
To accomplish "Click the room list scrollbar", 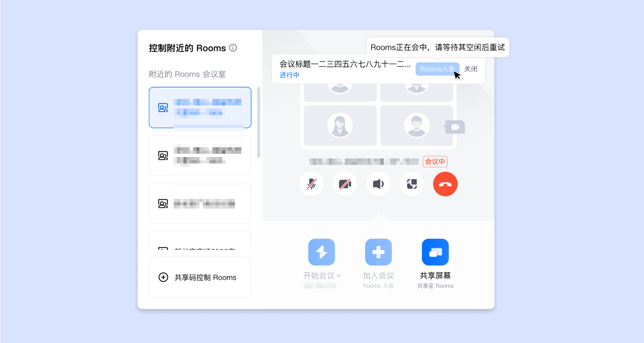I will [x=259, y=122].
